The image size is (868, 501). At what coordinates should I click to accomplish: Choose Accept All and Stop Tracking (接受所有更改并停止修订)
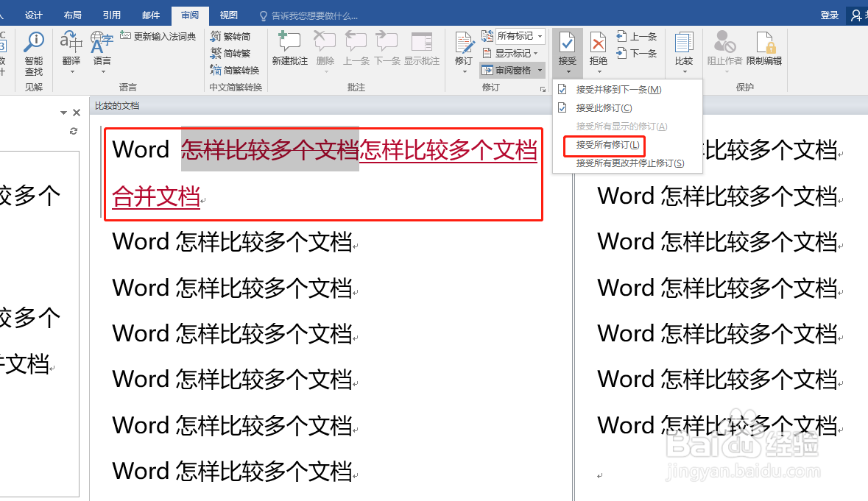tap(627, 163)
